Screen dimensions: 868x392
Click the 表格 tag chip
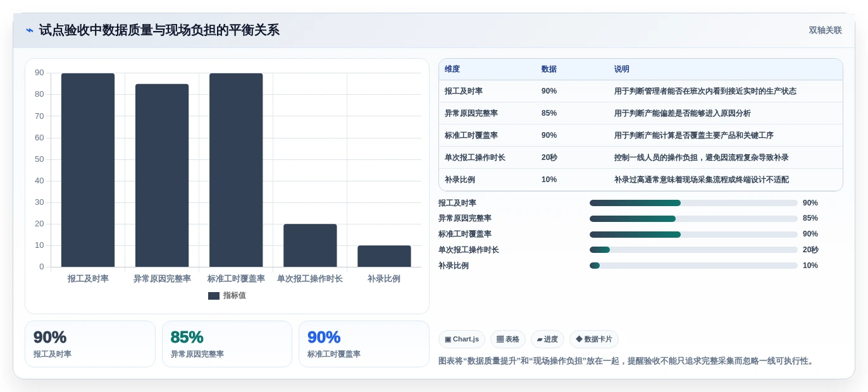click(x=508, y=340)
